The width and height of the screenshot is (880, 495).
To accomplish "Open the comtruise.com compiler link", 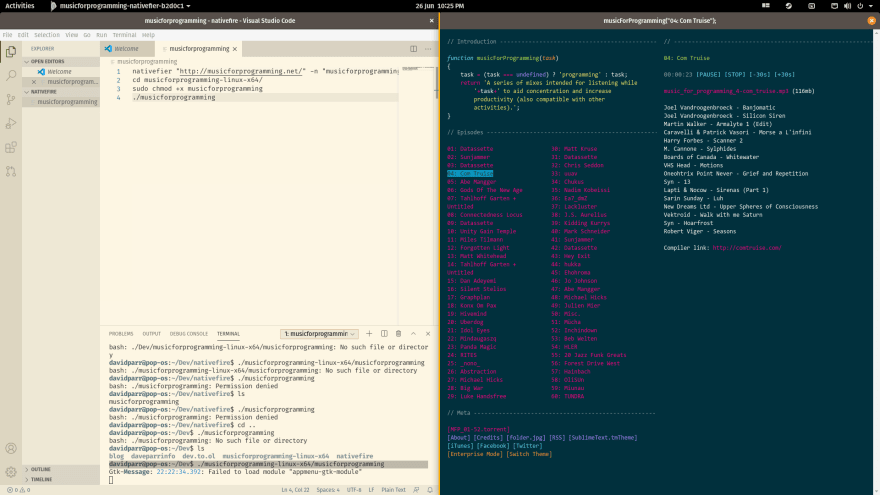I will click(x=747, y=248).
